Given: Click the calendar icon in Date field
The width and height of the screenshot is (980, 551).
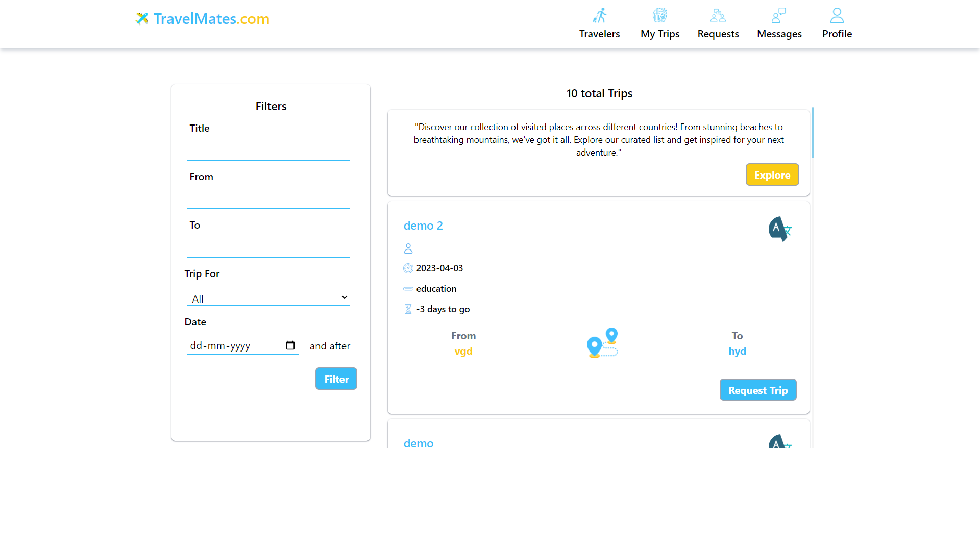Looking at the screenshot, I should coord(290,345).
